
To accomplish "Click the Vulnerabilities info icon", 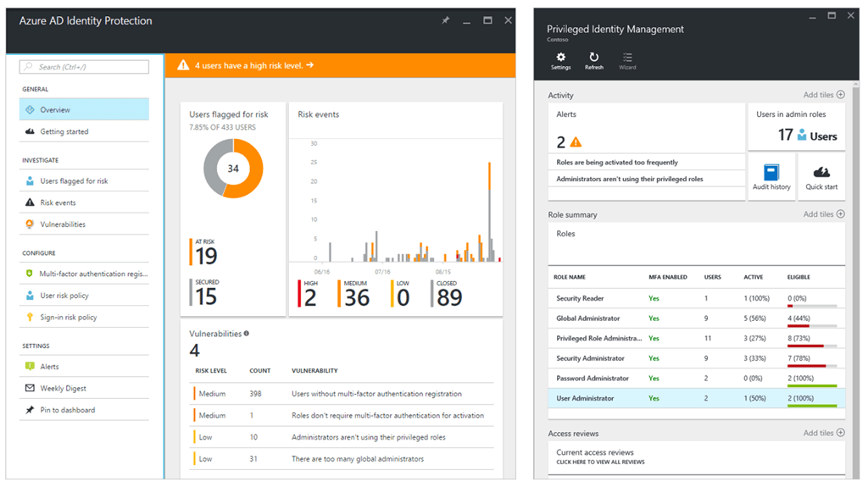I will click(x=247, y=333).
